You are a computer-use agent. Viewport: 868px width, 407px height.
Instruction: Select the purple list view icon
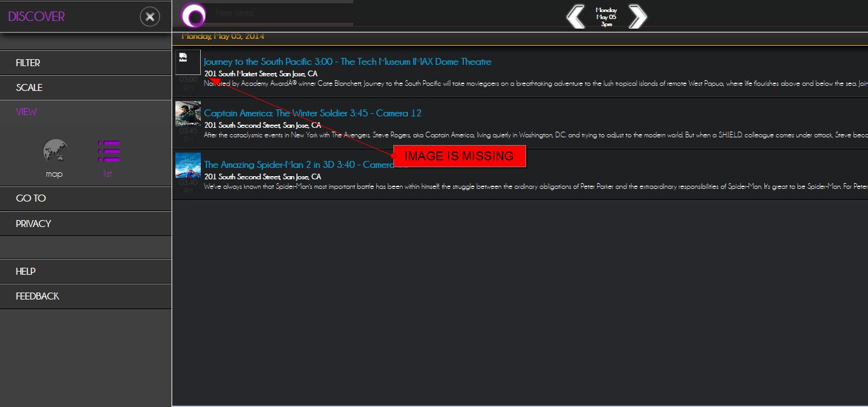point(108,151)
